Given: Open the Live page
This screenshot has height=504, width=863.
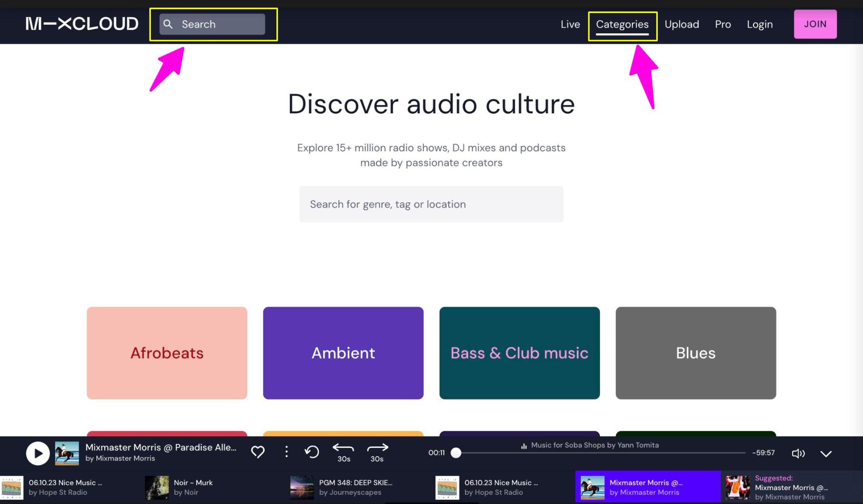Looking at the screenshot, I should pyautogui.click(x=570, y=24).
